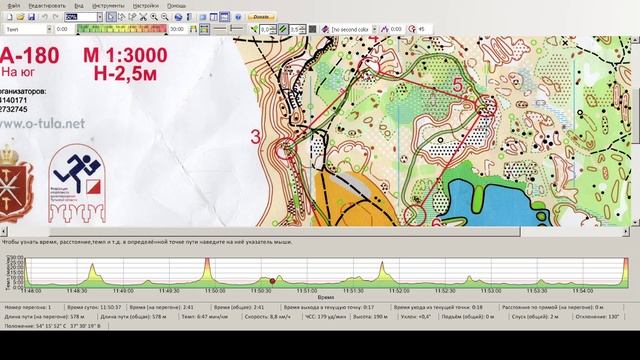Open the globe Google Earth icon

click(178, 17)
